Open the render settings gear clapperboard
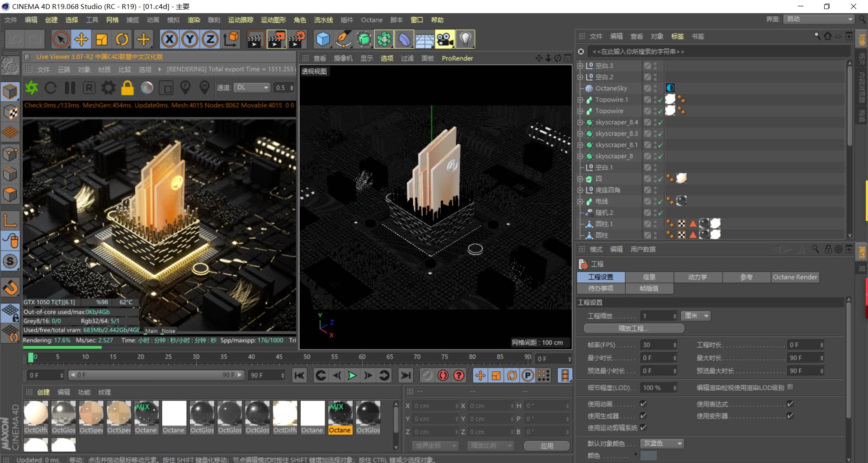 coord(297,39)
